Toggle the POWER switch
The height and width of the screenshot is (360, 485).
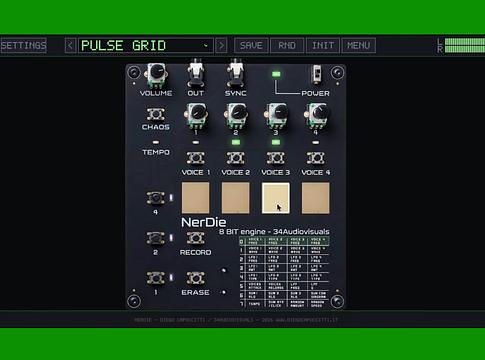pos(316,74)
